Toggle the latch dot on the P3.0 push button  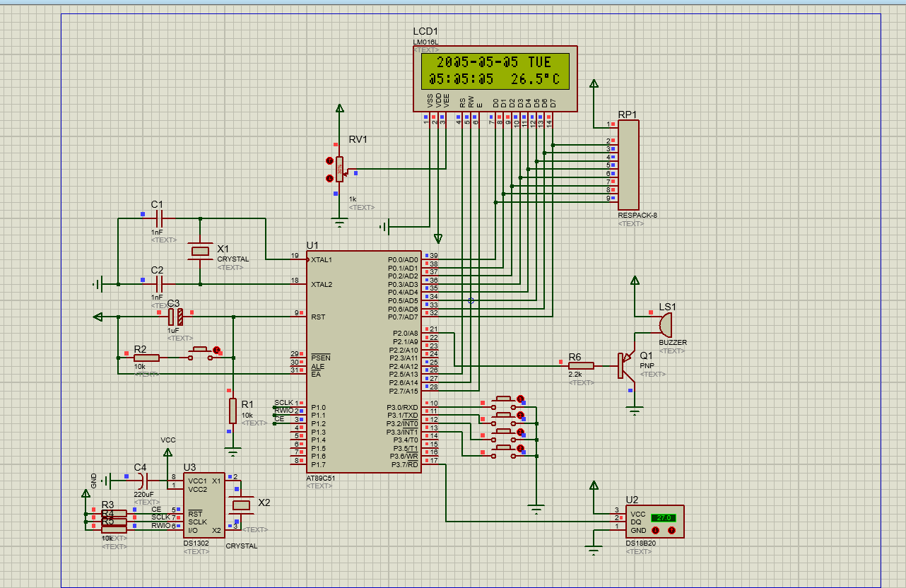click(x=521, y=399)
